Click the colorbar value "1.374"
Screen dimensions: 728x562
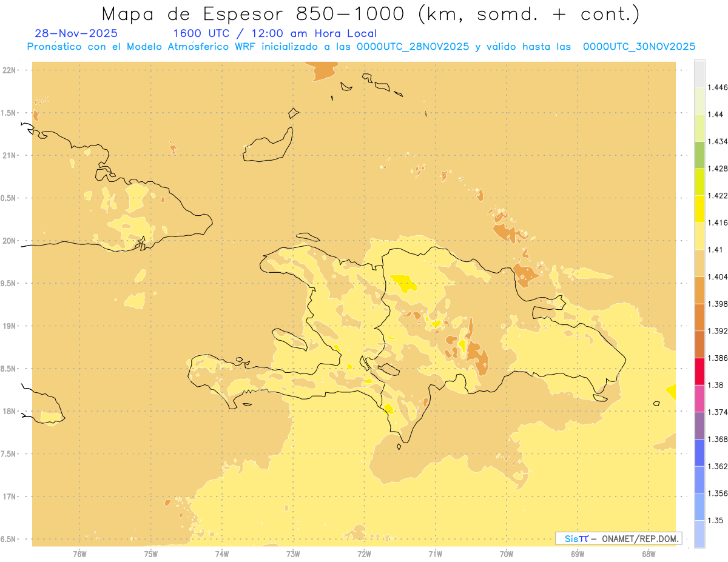pos(718,412)
